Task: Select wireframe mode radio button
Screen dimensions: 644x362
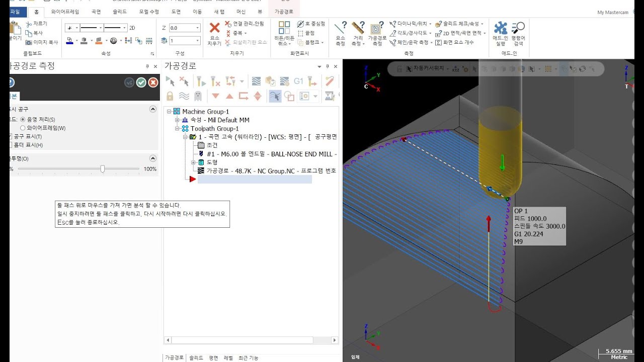Action: click(x=23, y=128)
